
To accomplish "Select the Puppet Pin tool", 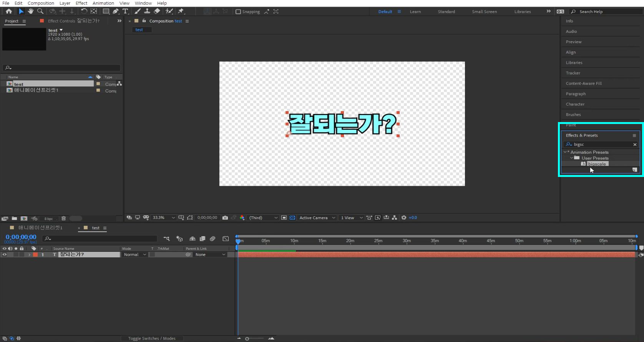I will (x=181, y=12).
